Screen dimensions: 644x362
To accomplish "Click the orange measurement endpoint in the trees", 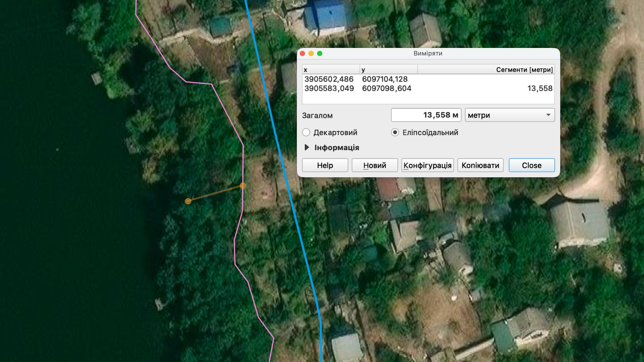I will (188, 201).
